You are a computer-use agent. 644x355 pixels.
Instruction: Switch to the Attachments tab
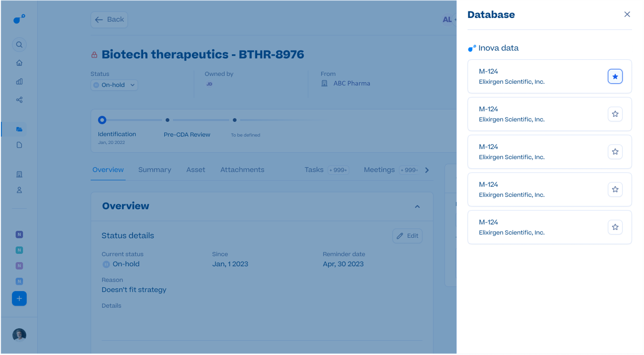pos(242,170)
